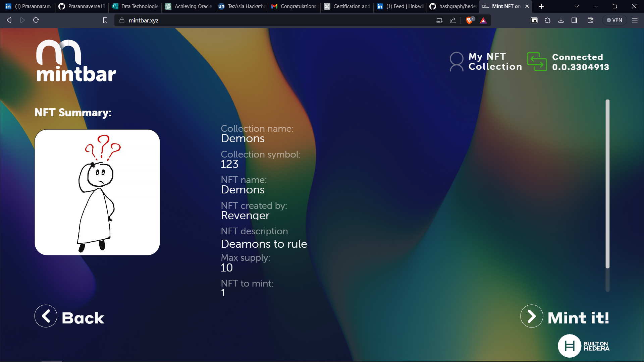The image size is (644, 362).
Task: Open browser extensions puzzle icon
Action: [547, 20]
